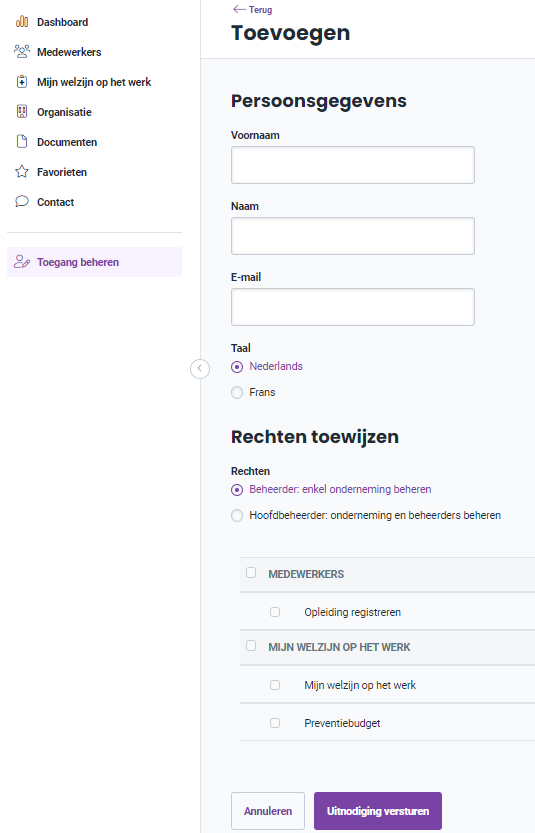
Task: Go back using the Terug link
Action: 253,10
